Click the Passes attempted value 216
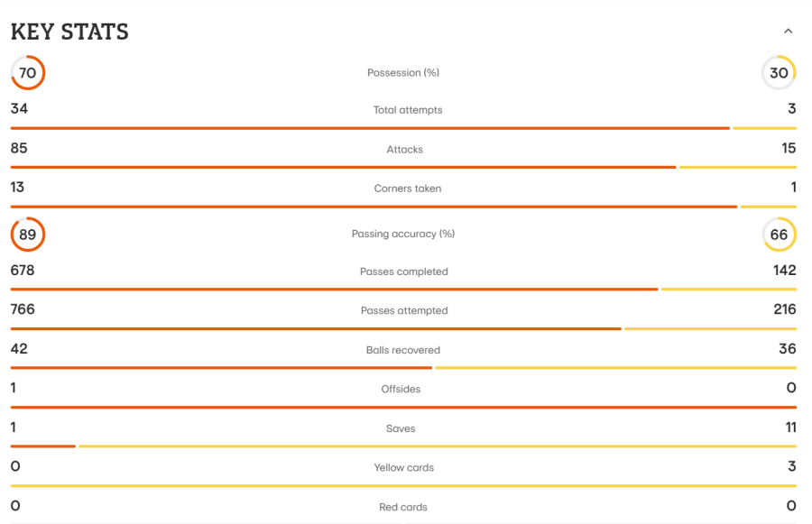Viewport: 812px width, 524px height. (785, 309)
